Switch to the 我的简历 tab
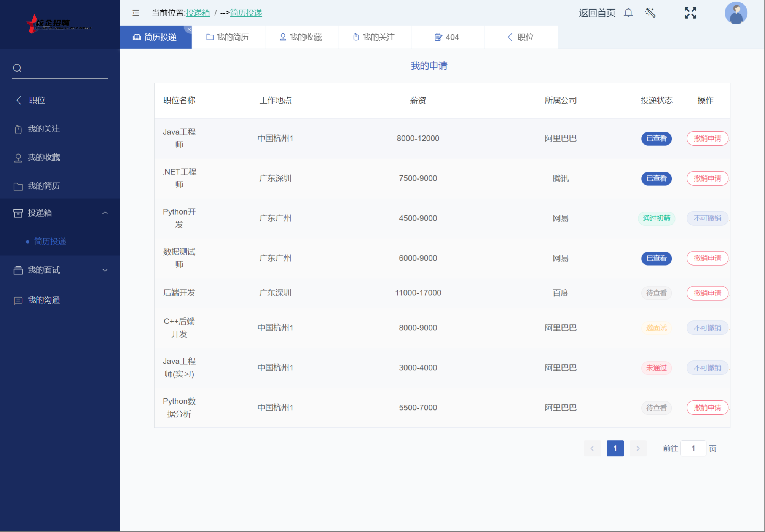 [228, 37]
